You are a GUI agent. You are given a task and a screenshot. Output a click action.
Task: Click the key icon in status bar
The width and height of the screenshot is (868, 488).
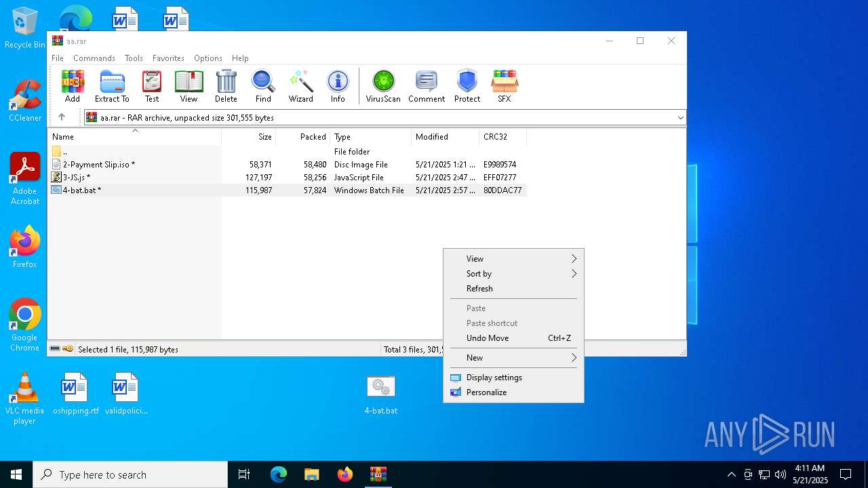click(68, 349)
